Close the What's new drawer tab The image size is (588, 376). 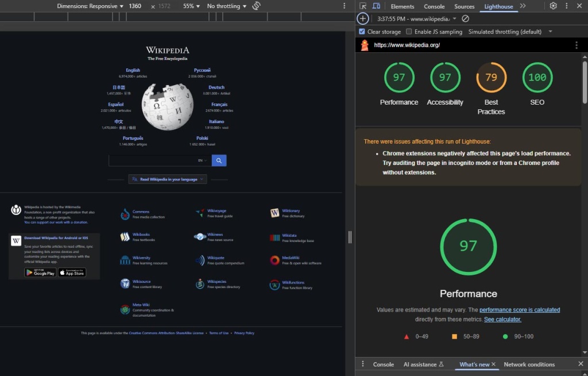[x=493, y=364]
